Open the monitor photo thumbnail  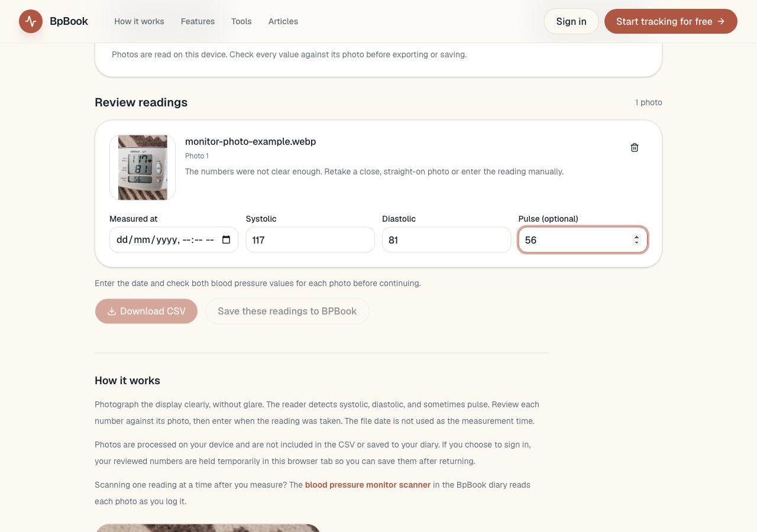(143, 167)
